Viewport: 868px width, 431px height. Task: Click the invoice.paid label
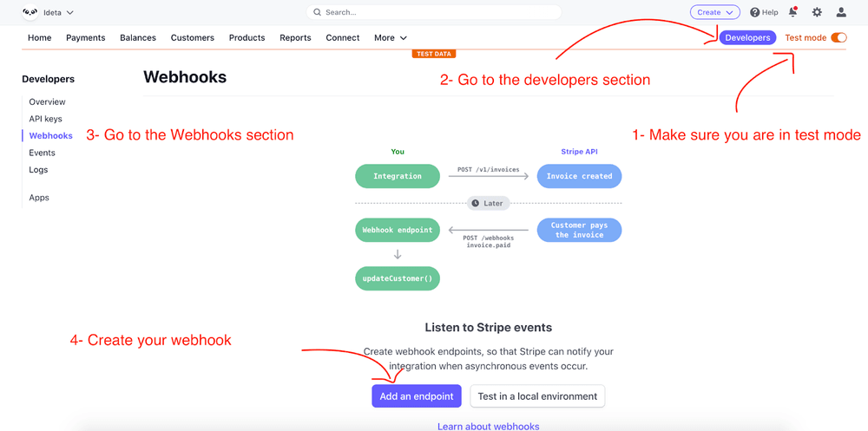488,245
